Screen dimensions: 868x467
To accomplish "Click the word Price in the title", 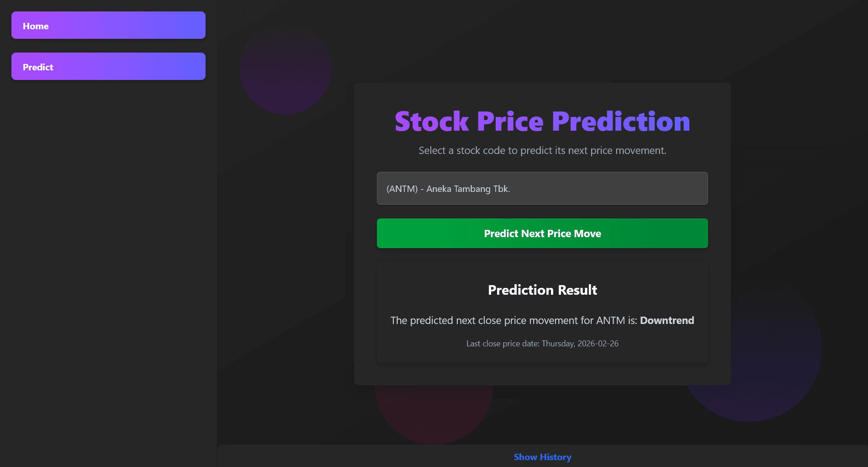I will [x=510, y=122].
